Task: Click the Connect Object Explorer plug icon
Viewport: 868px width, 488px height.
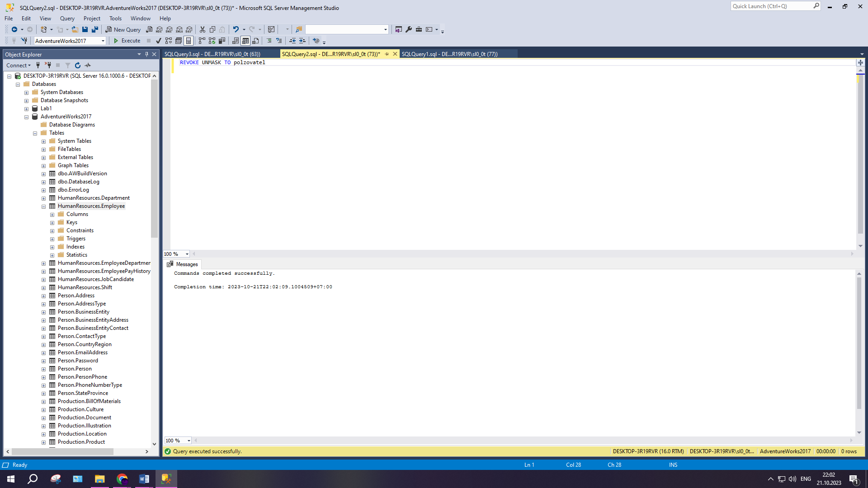Action: tap(38, 66)
